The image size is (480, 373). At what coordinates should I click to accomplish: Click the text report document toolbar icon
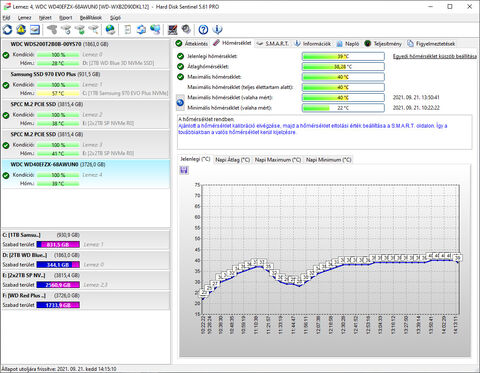127,30
